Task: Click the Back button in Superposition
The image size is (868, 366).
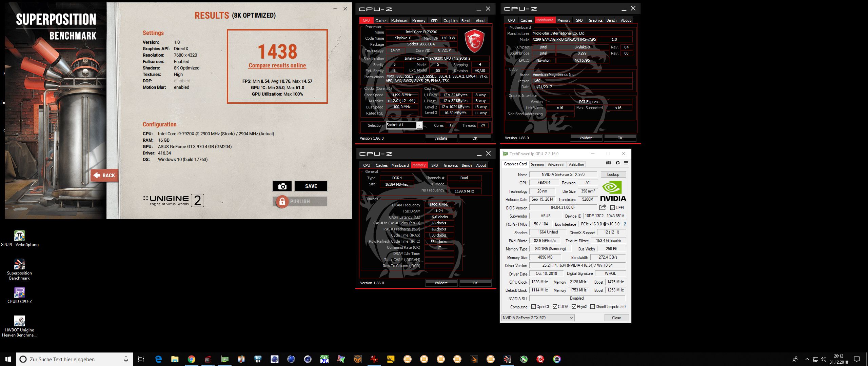Action: (104, 175)
